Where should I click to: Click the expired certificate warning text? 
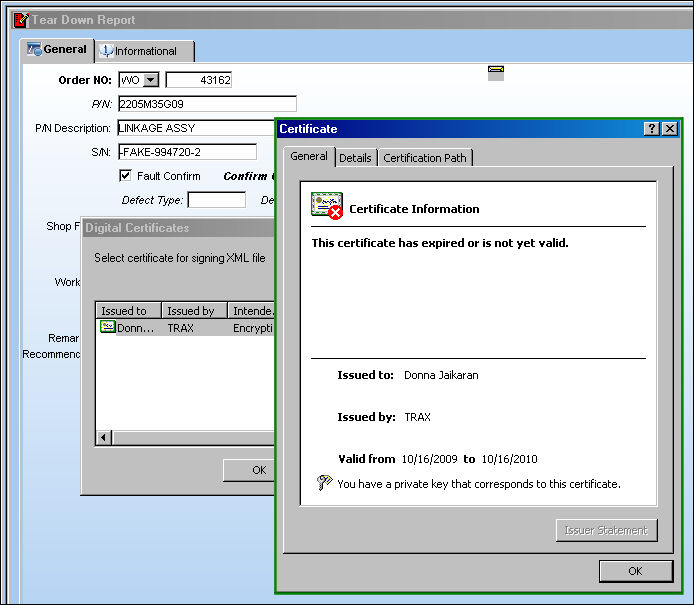pos(440,243)
